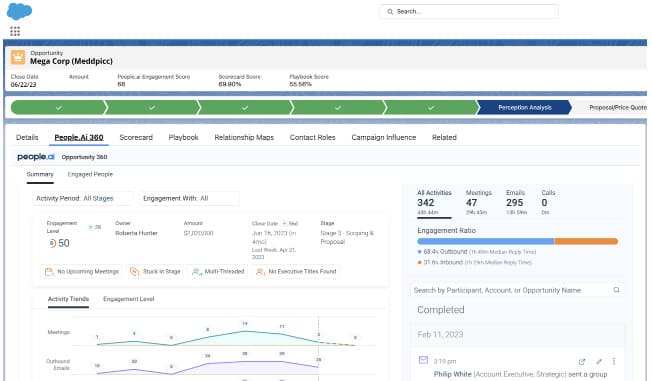Image resolution: width=652 pixels, height=381 pixels.
Task: Switch to the Engagement Level chart tab
Action: [128, 299]
